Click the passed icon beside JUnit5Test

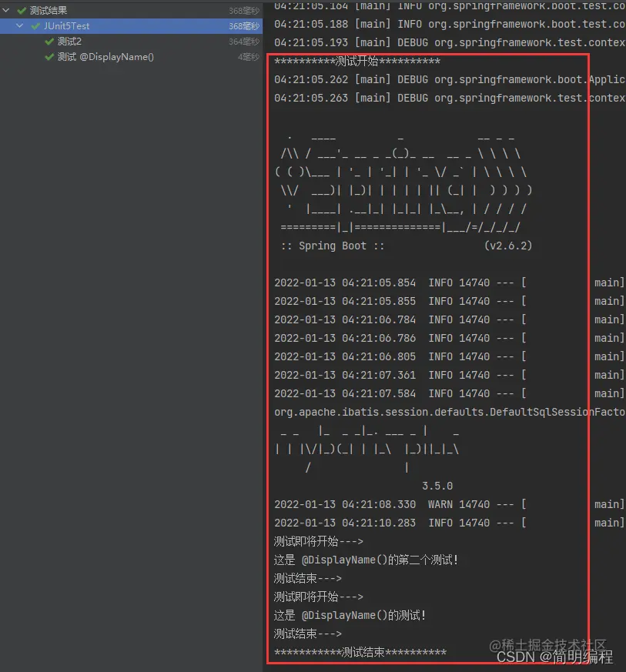tap(35, 26)
